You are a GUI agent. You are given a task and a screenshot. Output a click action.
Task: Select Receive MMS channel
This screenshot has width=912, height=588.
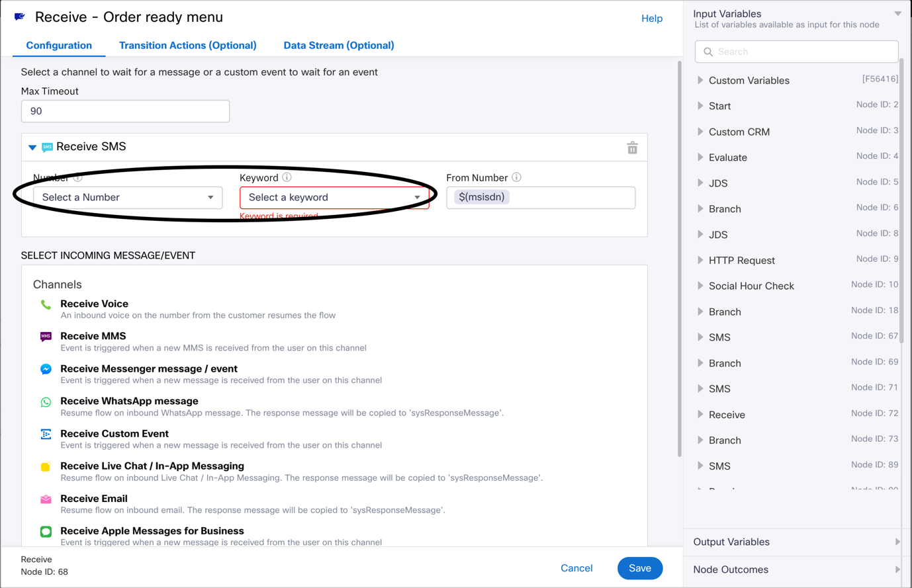pos(93,336)
